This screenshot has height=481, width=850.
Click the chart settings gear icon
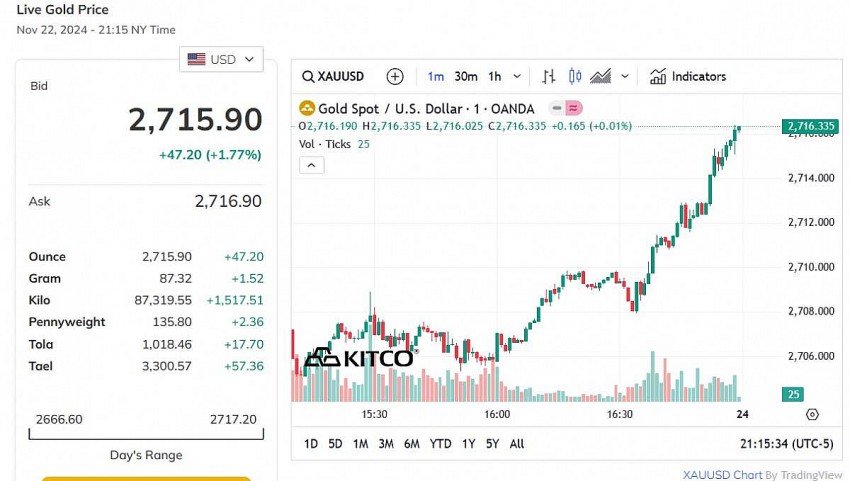(x=812, y=414)
